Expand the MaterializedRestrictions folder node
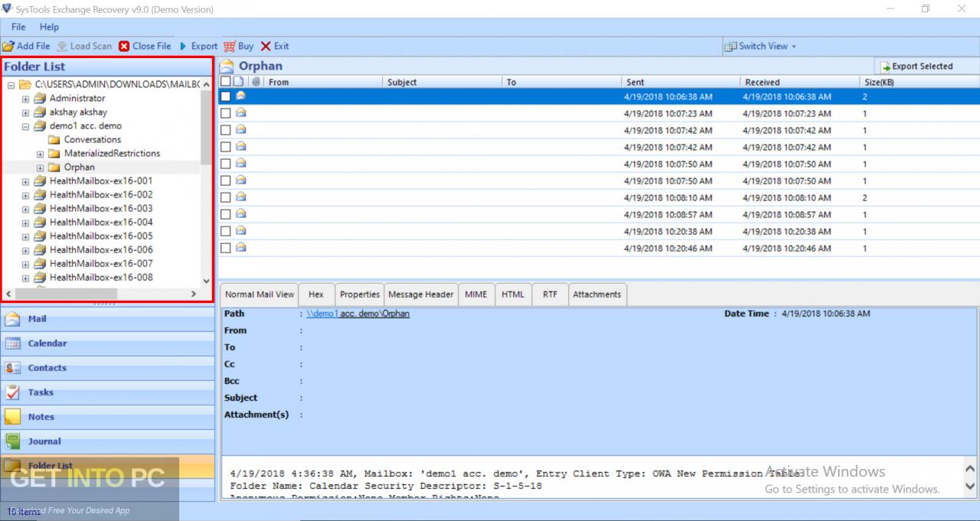 click(x=40, y=154)
